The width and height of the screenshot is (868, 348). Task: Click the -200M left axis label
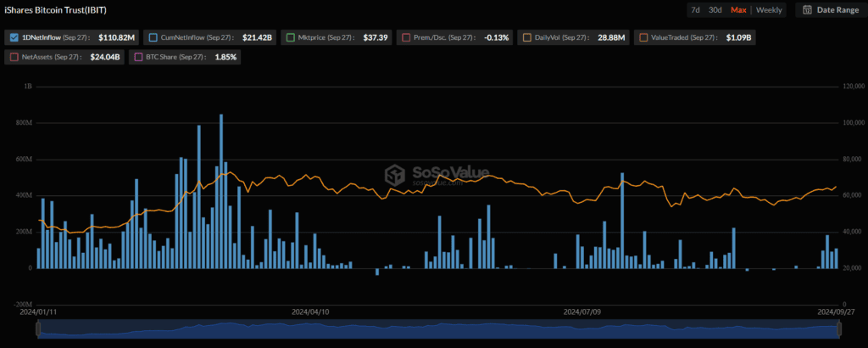tap(24, 305)
